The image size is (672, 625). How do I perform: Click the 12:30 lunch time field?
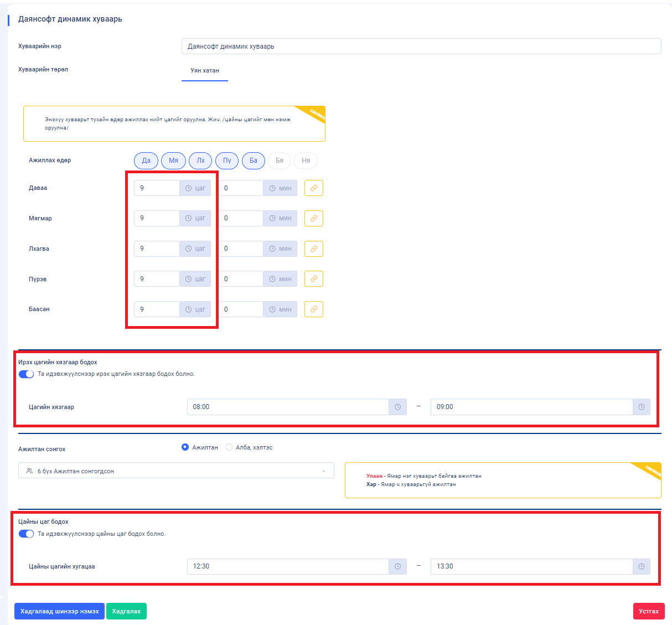point(288,566)
